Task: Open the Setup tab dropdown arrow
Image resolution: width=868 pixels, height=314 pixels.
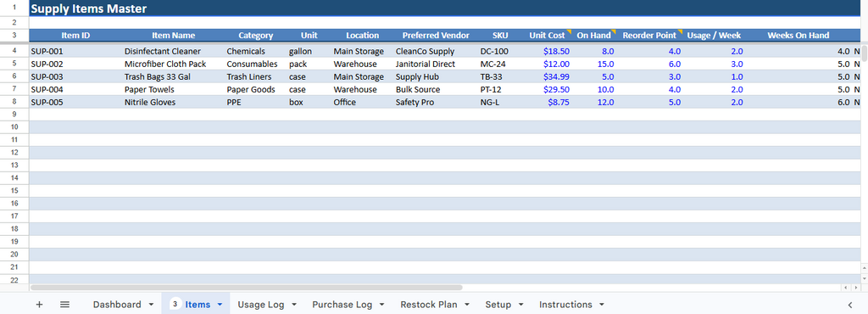Action: [521, 305]
